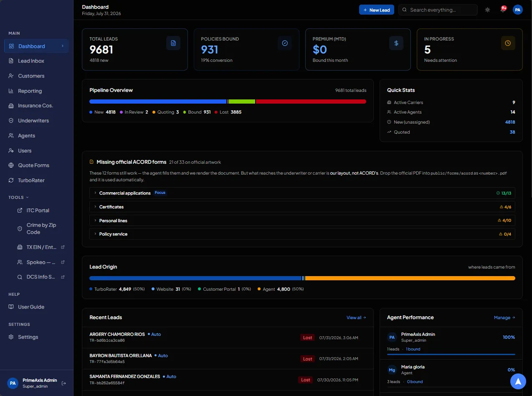Click the TurboRater refresh icon
The image size is (532, 396).
tap(11, 180)
